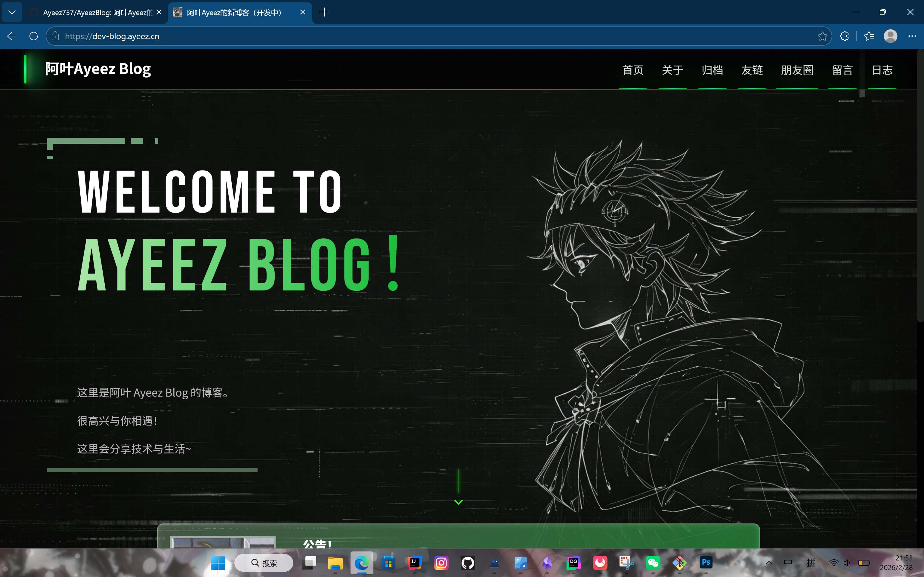Click the 阿叶Ayeez Blog site title
The image size is (924, 577).
tap(98, 69)
